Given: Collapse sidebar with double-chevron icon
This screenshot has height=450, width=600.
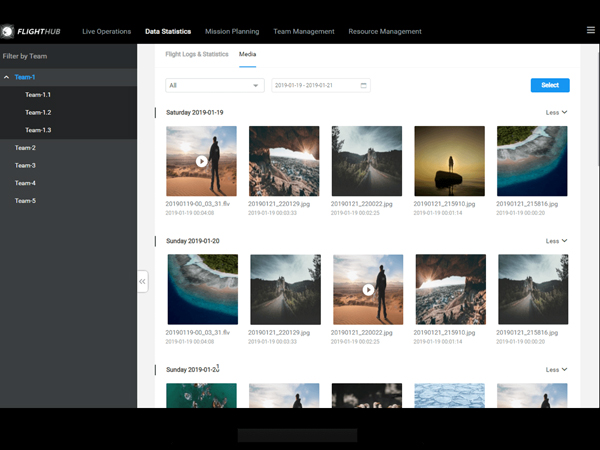Looking at the screenshot, I should click(142, 282).
